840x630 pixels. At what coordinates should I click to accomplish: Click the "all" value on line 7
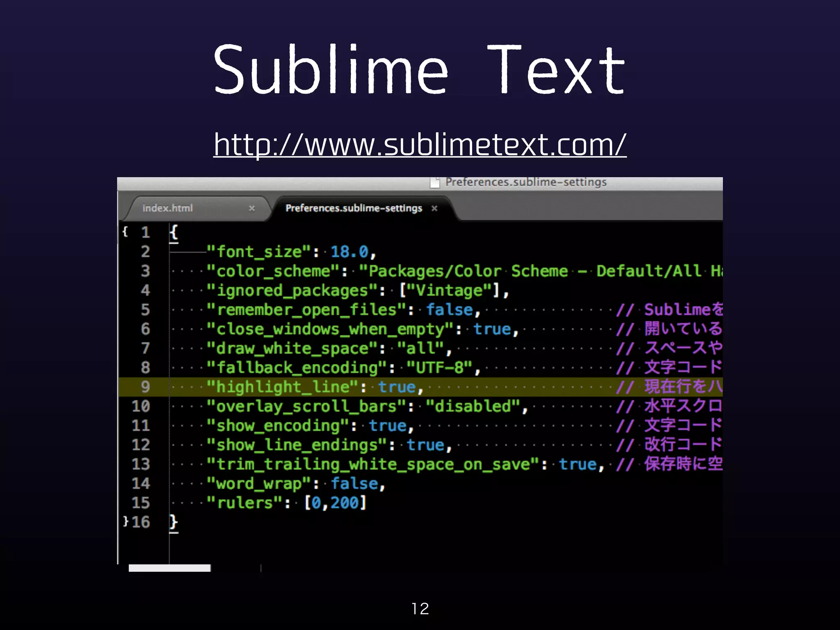(421, 348)
